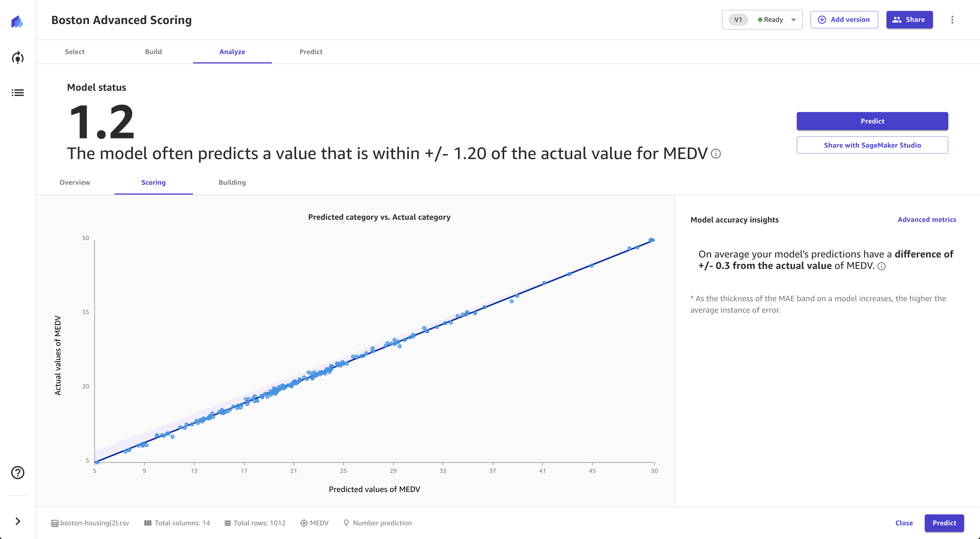Select the Building tab
The height and width of the screenshot is (539, 980).
(232, 182)
